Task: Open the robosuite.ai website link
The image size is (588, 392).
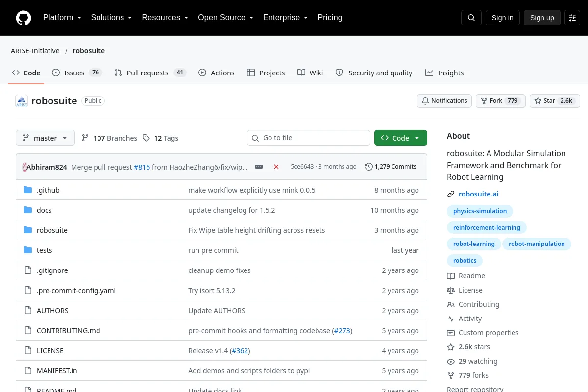Action: pyautogui.click(x=479, y=194)
